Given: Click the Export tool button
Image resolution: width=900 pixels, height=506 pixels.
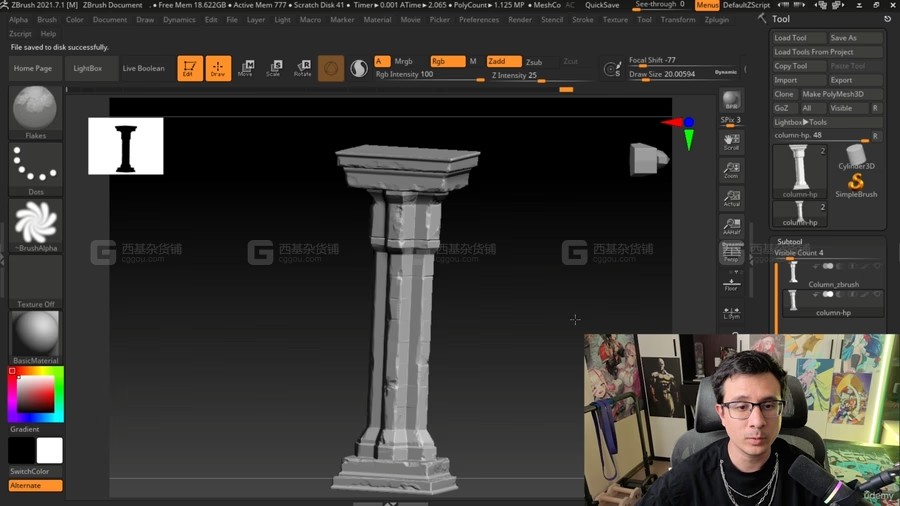Looking at the screenshot, I should [855, 80].
